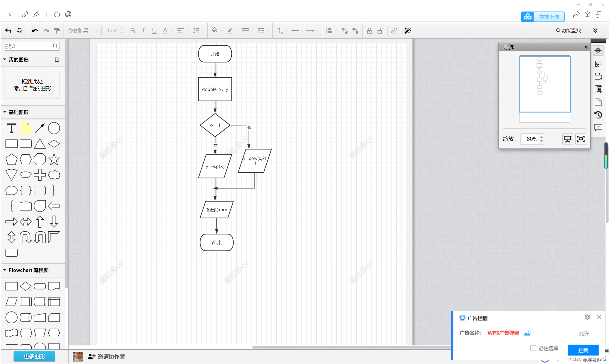Click the 更多图形 button
The height and width of the screenshot is (364, 609).
click(x=34, y=356)
